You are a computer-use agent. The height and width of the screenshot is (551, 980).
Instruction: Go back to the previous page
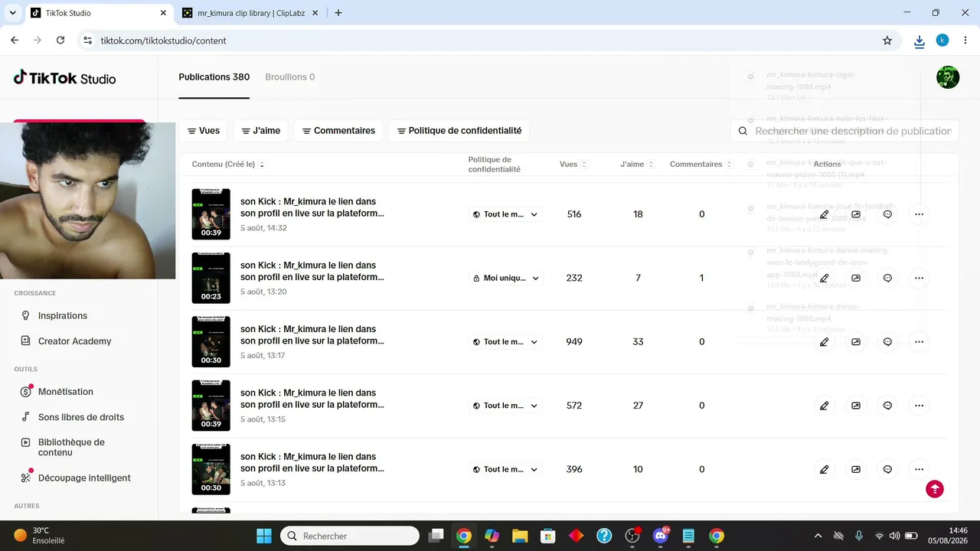pyautogui.click(x=15, y=41)
